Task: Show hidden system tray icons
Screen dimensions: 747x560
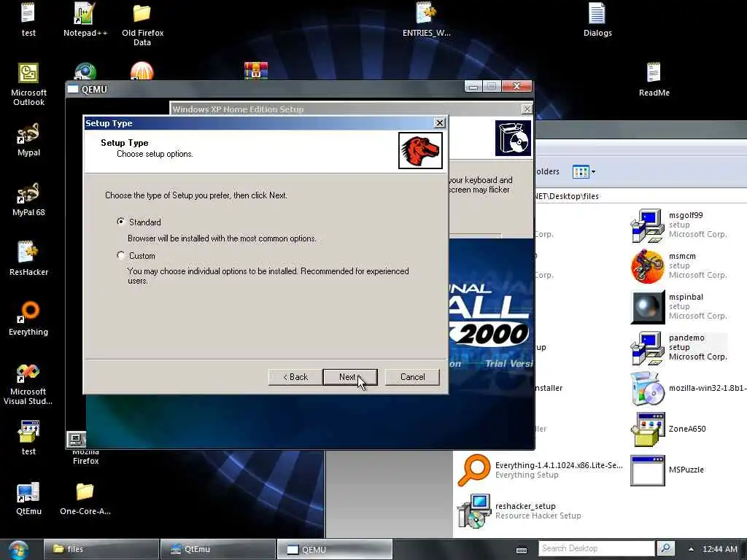Action: pos(692,549)
